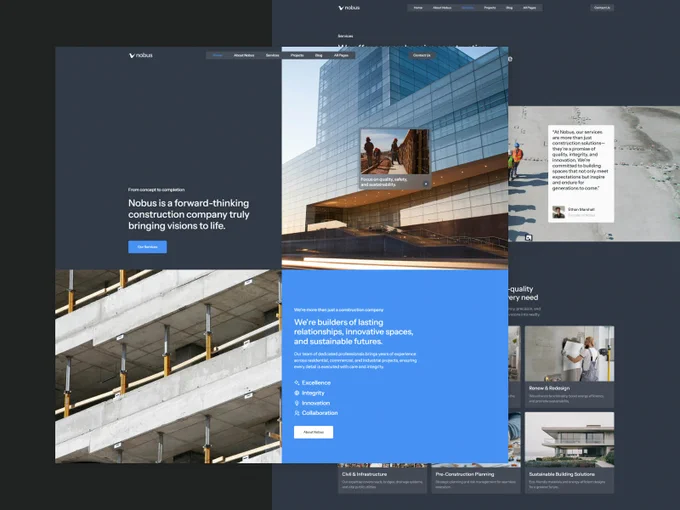Open Projects in the front page navigation
The image size is (680, 510).
[297, 56]
